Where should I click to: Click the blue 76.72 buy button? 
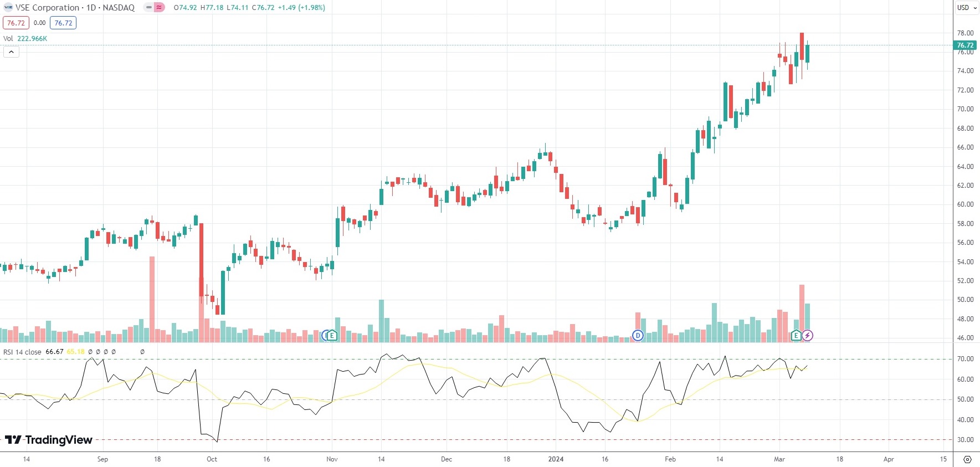63,23
